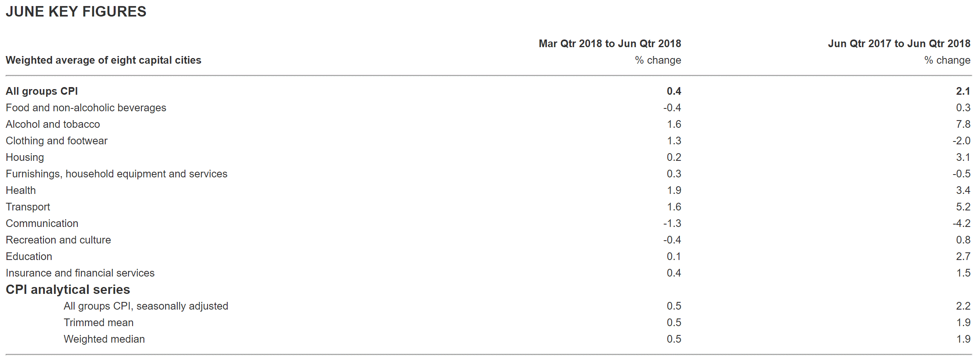Select the Trimmed mean row label
The width and height of the screenshot is (980, 362).
click(x=99, y=322)
